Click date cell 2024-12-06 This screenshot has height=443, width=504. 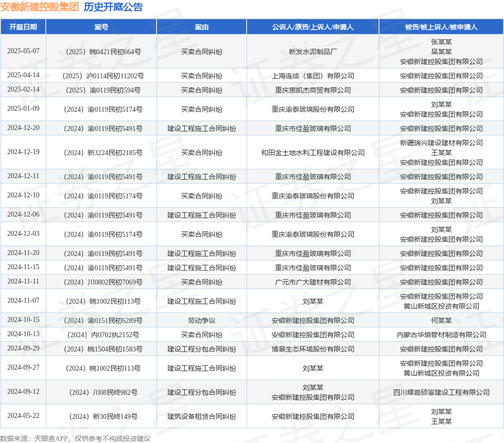tap(23, 215)
